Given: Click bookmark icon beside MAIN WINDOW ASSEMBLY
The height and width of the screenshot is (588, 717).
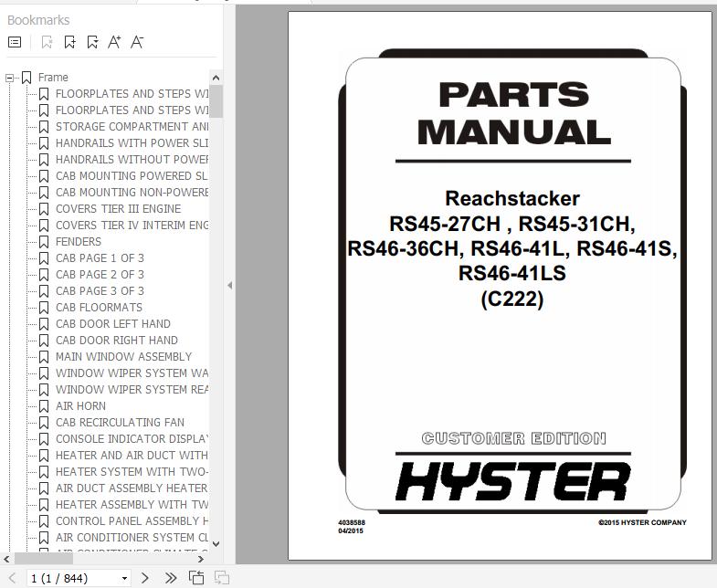Looking at the screenshot, I should click(44, 358).
